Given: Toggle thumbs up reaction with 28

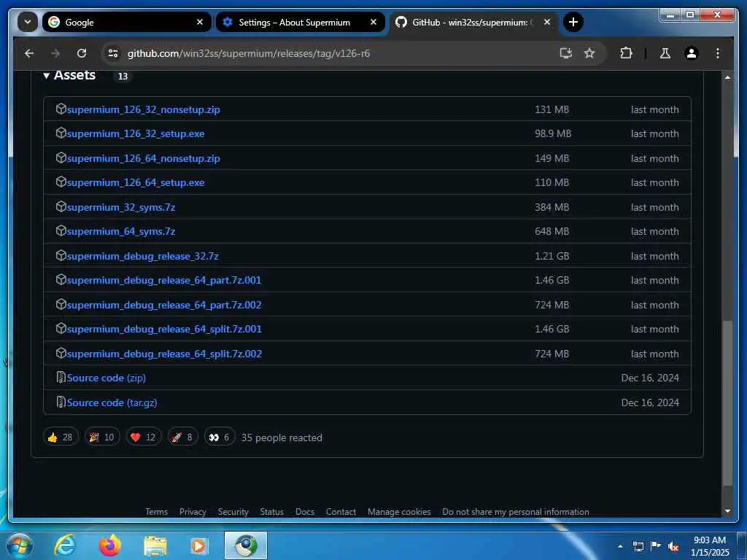Looking at the screenshot, I should (x=61, y=437).
